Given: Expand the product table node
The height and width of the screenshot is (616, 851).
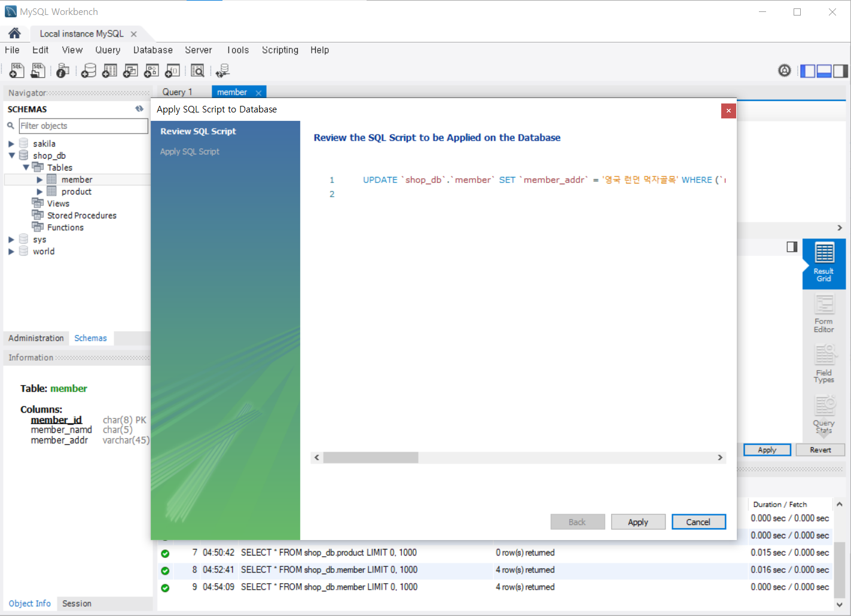Looking at the screenshot, I should [x=39, y=191].
